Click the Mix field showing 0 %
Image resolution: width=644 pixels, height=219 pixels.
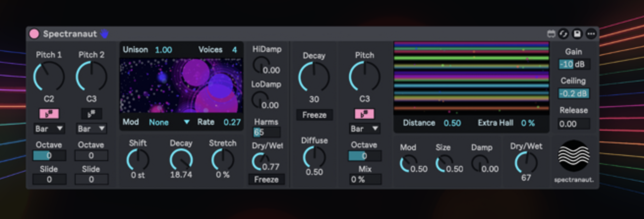365,180
